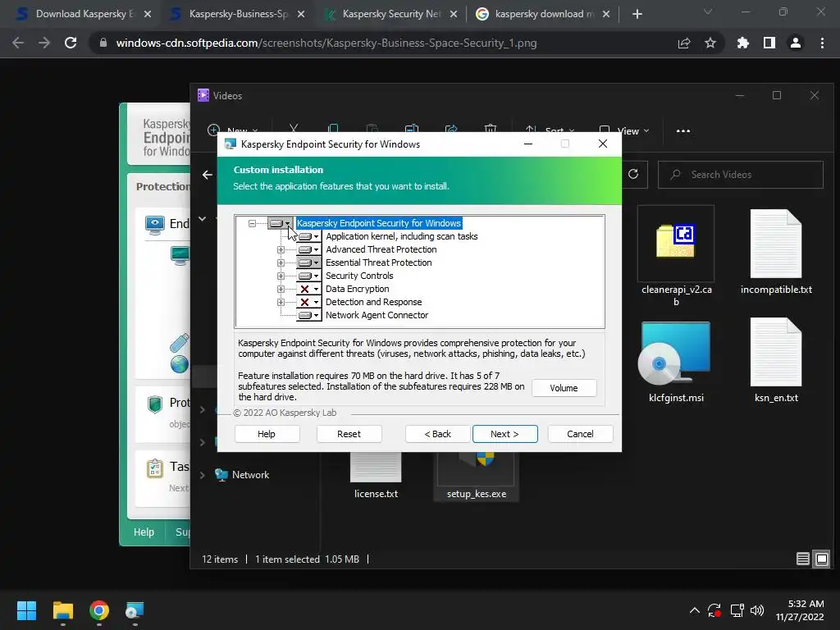Open the red X dropdown for Data Encryption
Image resolution: width=840 pixels, height=630 pixels.
coord(308,289)
